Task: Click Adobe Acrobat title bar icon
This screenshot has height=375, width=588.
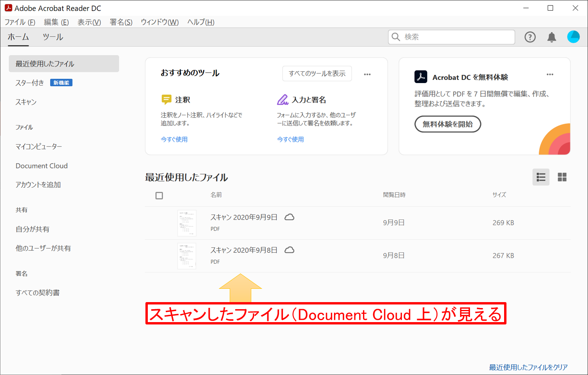Action: coord(8,8)
